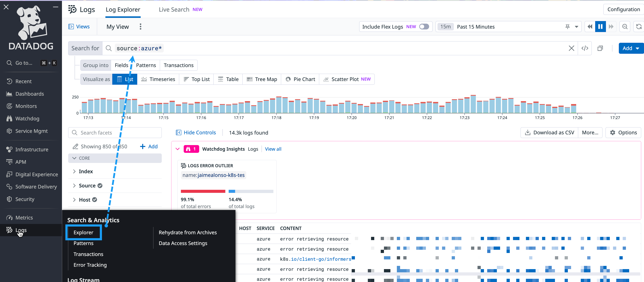The image size is (644, 282).
Task: Select Logs in the sidebar
Action: (x=31, y=230)
